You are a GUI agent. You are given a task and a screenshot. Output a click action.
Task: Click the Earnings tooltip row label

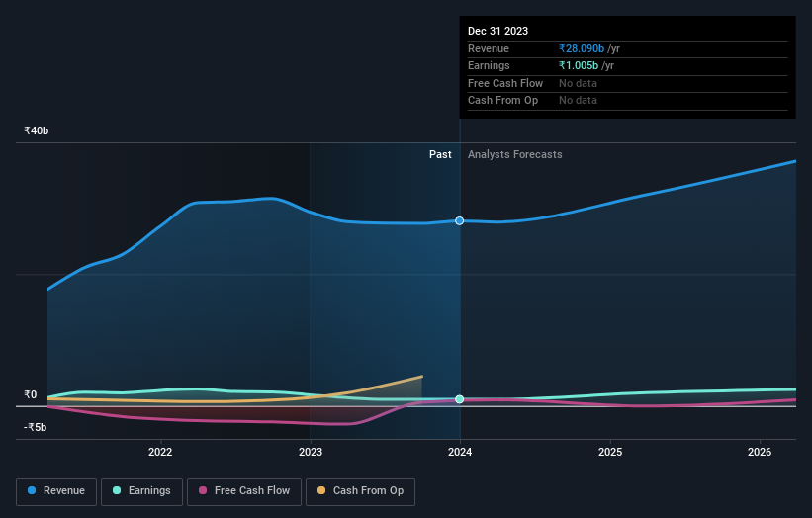[489, 65]
